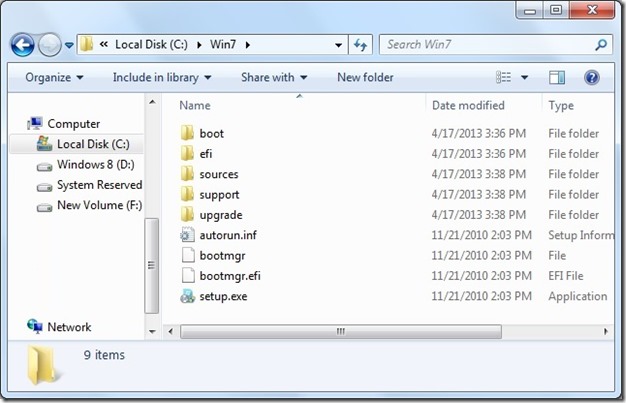The width and height of the screenshot is (626, 403).
Task: Select the bootmgr.efi file icon
Action: (188, 276)
